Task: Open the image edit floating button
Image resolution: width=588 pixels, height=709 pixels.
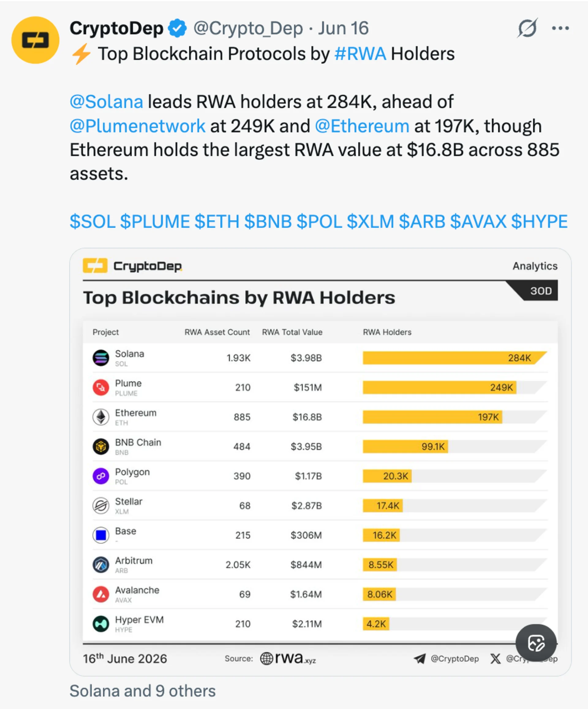Action: 536,643
